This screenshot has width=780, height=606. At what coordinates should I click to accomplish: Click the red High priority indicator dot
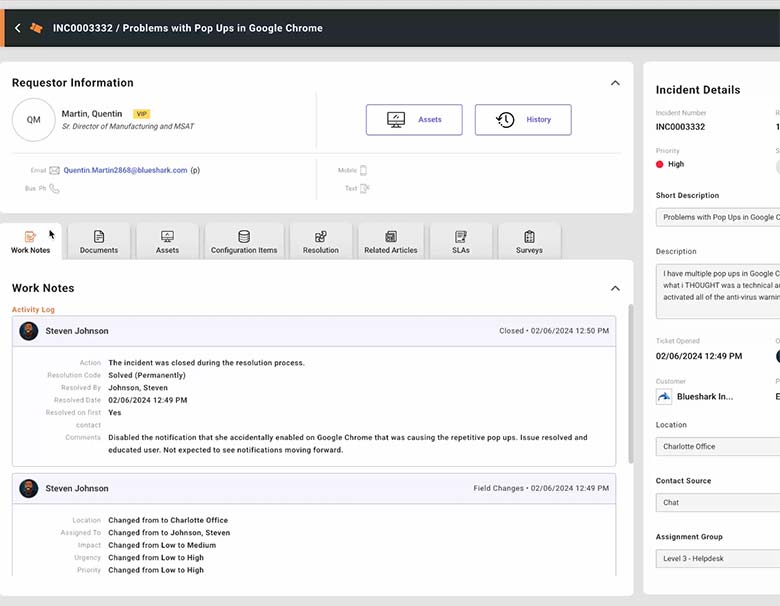coord(660,164)
